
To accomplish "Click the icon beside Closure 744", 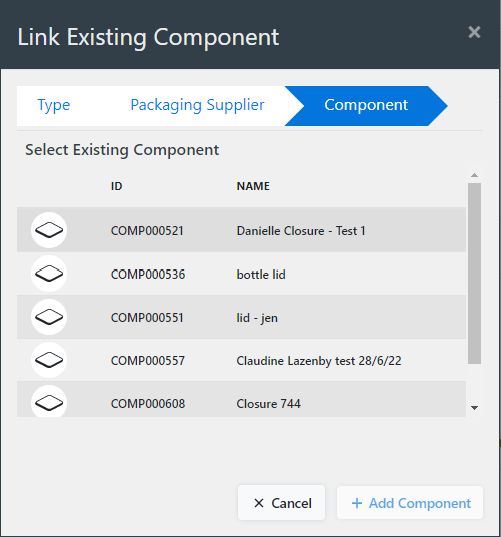I will (x=49, y=401).
